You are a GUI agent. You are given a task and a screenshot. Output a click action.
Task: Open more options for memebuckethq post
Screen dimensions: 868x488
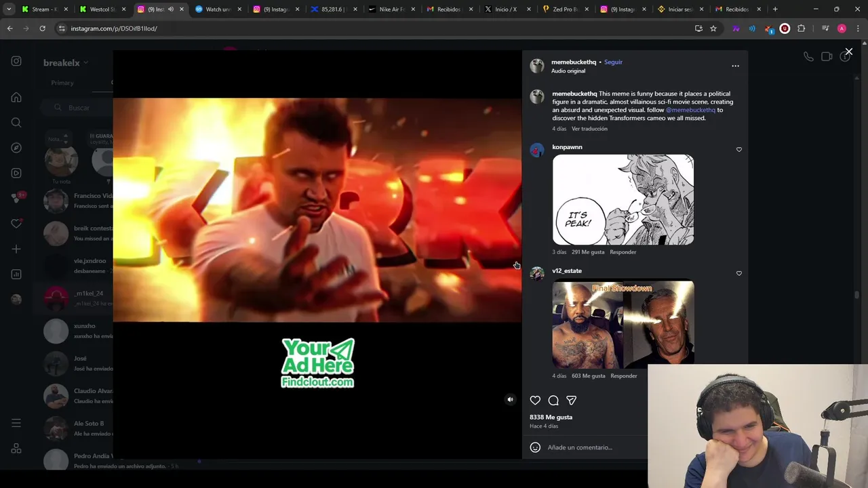(735, 66)
